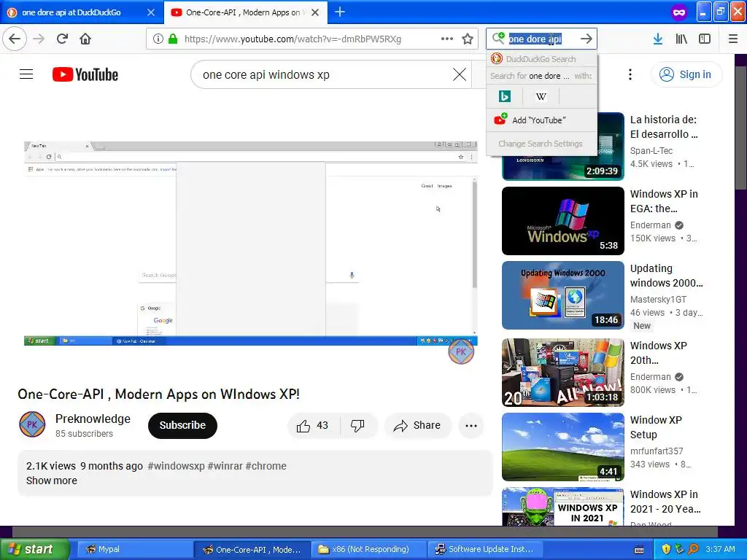The width and height of the screenshot is (747, 560).
Task: Clear the YouTube search query
Action: point(460,74)
